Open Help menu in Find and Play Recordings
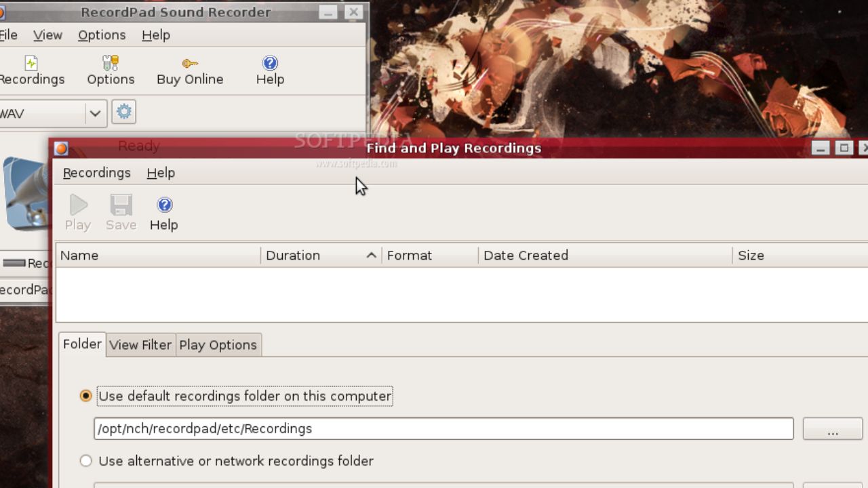The image size is (868, 488). coord(161,173)
